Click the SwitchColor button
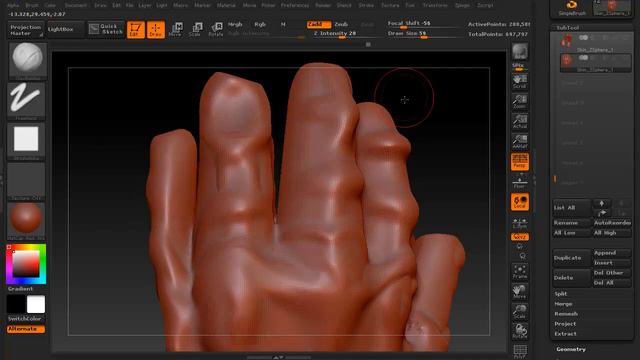 point(24,319)
